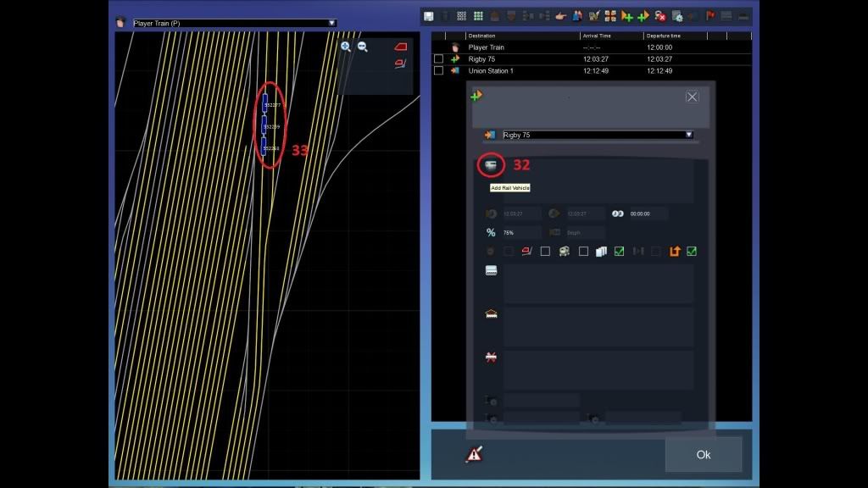
Task: Click the two people toolbar icon
Action: point(577,16)
